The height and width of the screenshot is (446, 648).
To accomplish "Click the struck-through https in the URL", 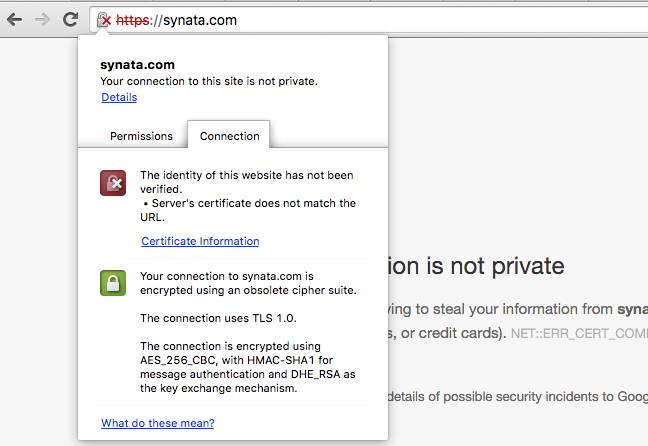I will (x=133, y=20).
